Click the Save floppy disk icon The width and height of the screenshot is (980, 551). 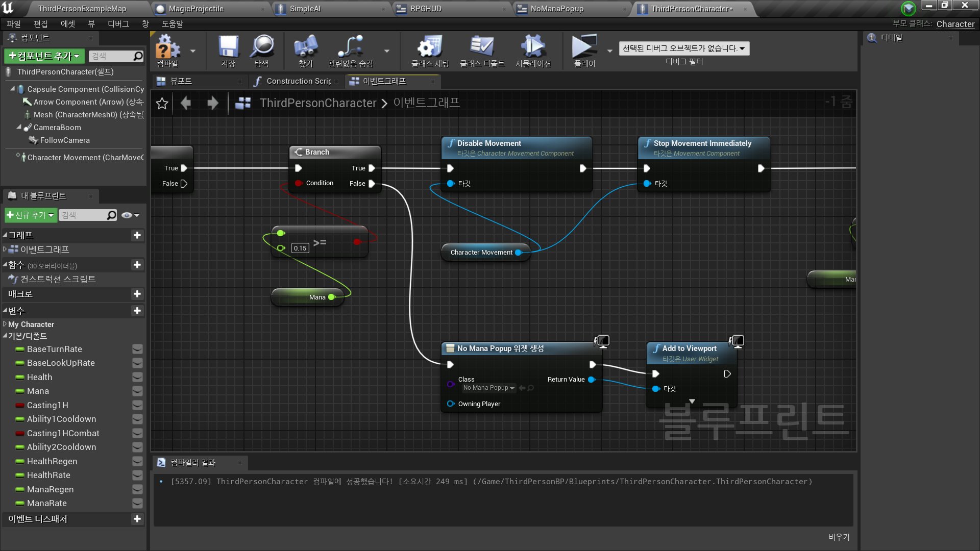pyautogui.click(x=228, y=47)
